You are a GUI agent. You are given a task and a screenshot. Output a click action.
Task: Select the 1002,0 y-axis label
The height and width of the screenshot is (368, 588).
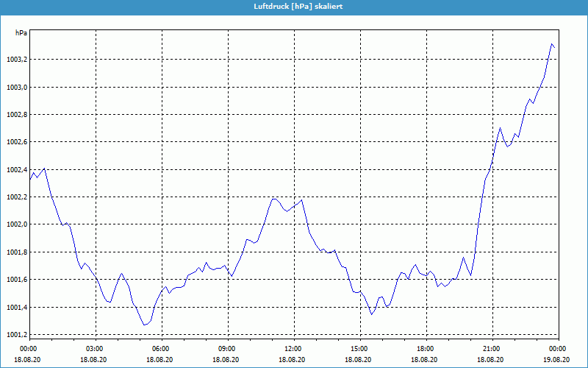click(15, 224)
